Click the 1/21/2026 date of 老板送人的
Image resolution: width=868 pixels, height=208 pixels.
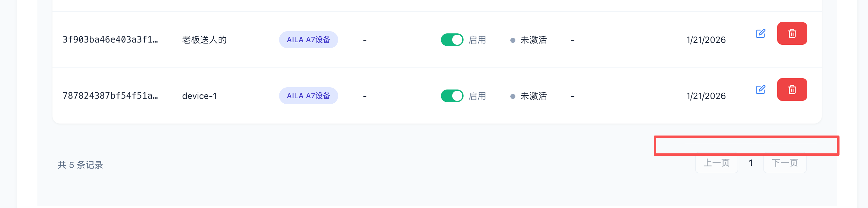(x=706, y=40)
